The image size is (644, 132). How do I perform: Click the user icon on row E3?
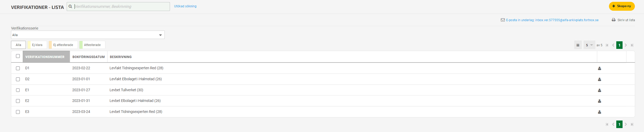tap(600, 112)
